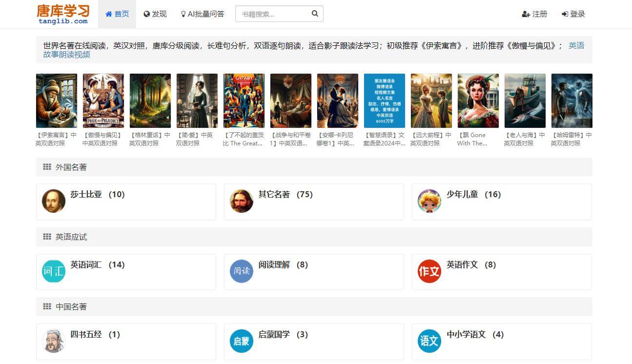This screenshot has width=632, height=364.
Task: Open 少年儿童 (16) category
Action: [474, 194]
